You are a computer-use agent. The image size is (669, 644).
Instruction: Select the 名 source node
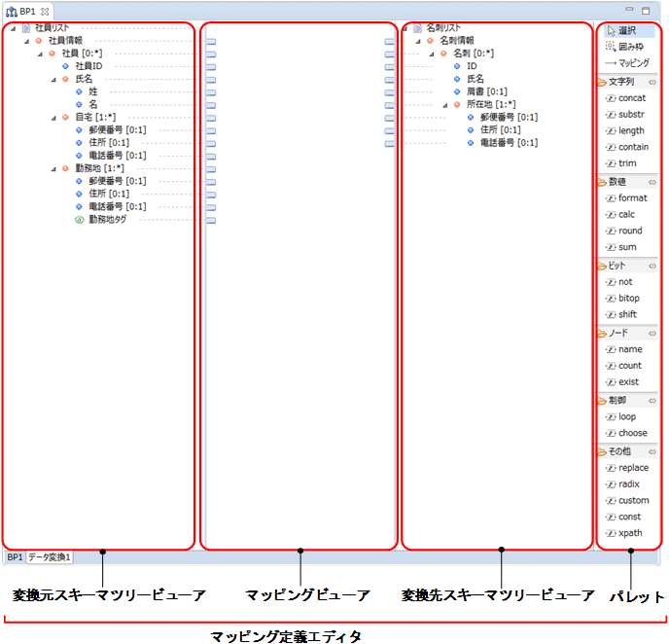coord(93,104)
